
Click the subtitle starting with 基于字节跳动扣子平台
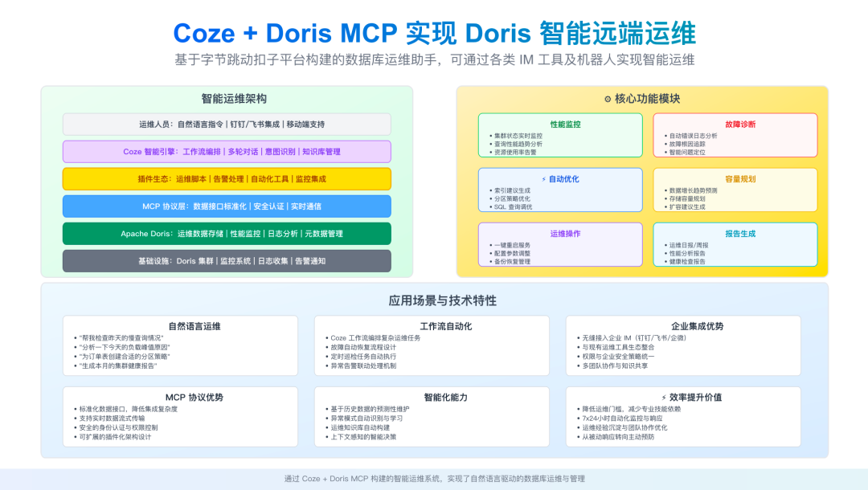(435, 59)
